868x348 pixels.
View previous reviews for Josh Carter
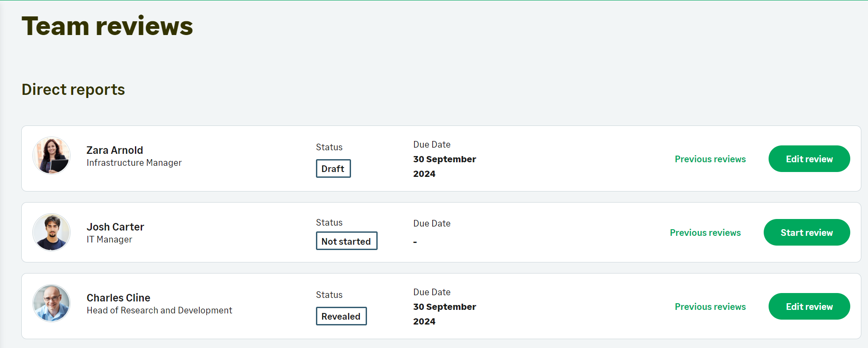coord(705,233)
